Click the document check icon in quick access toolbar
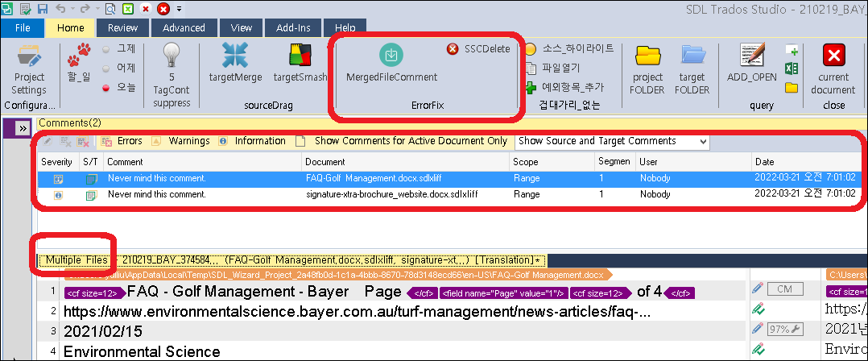This screenshot has width=868, height=361. click(25, 8)
